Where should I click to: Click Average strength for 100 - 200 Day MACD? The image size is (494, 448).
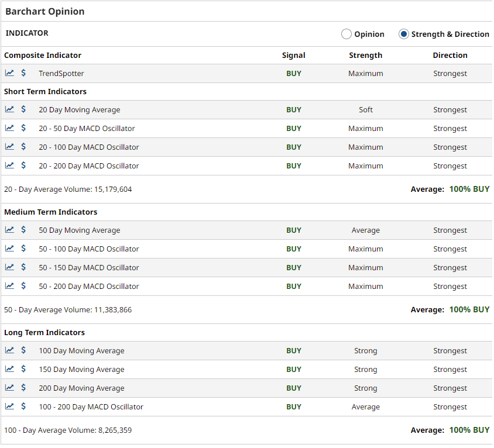(x=365, y=407)
